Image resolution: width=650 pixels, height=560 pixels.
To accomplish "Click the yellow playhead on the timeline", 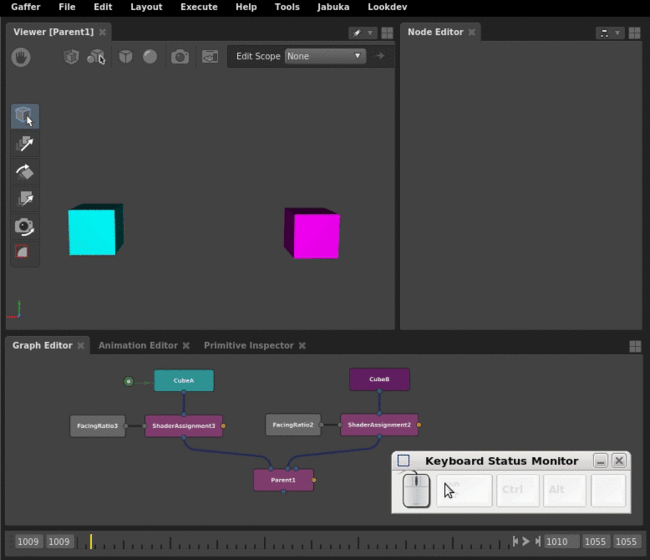I will pyautogui.click(x=91, y=542).
